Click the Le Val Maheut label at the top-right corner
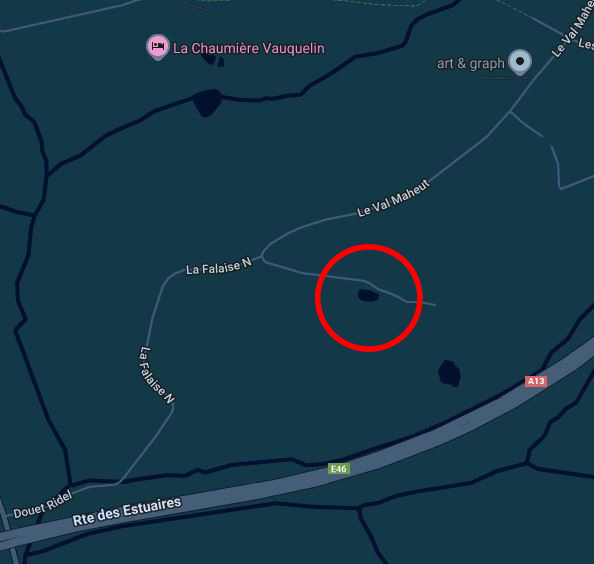Screen dimensions: 594x564 point(572,30)
